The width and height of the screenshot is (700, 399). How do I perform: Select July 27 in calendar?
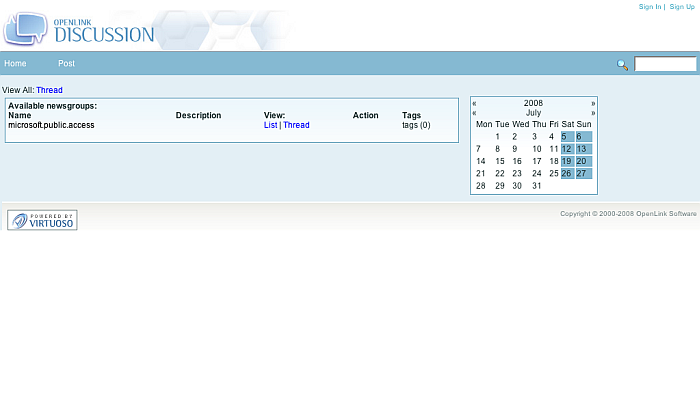583,174
